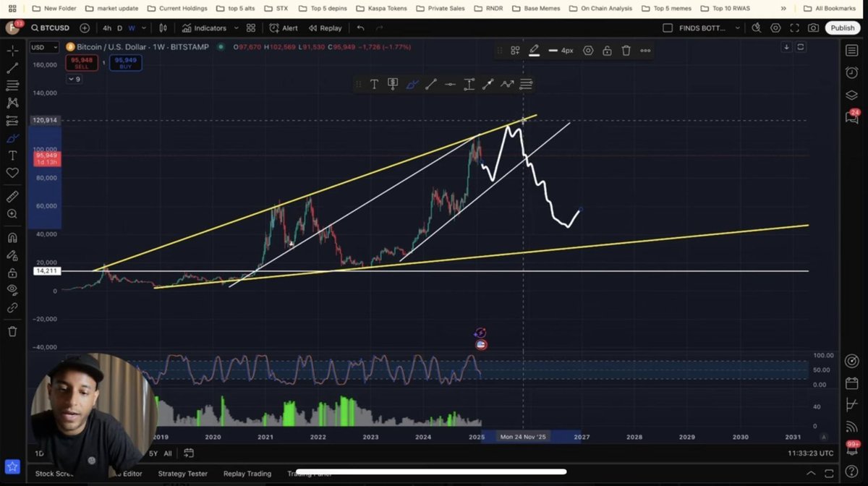Open drawing settings in floating toolbar

click(588, 51)
